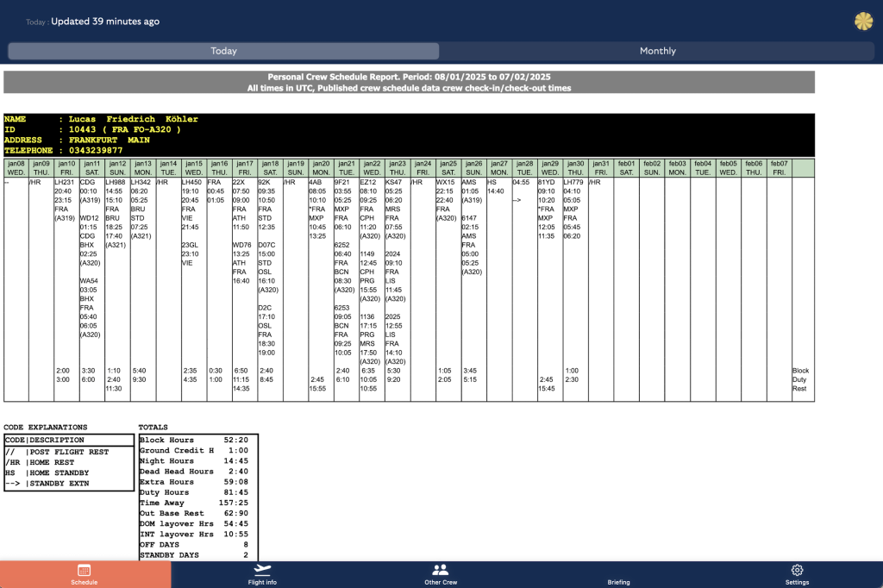The image size is (883, 588).
Task: Open the Other Crew people icon
Action: click(x=440, y=570)
